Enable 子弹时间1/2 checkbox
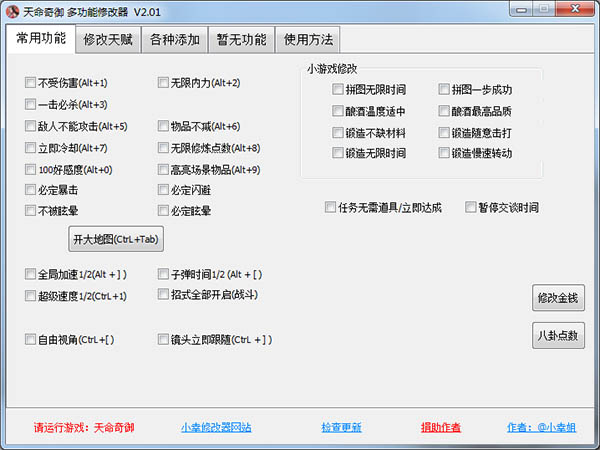 pos(163,274)
